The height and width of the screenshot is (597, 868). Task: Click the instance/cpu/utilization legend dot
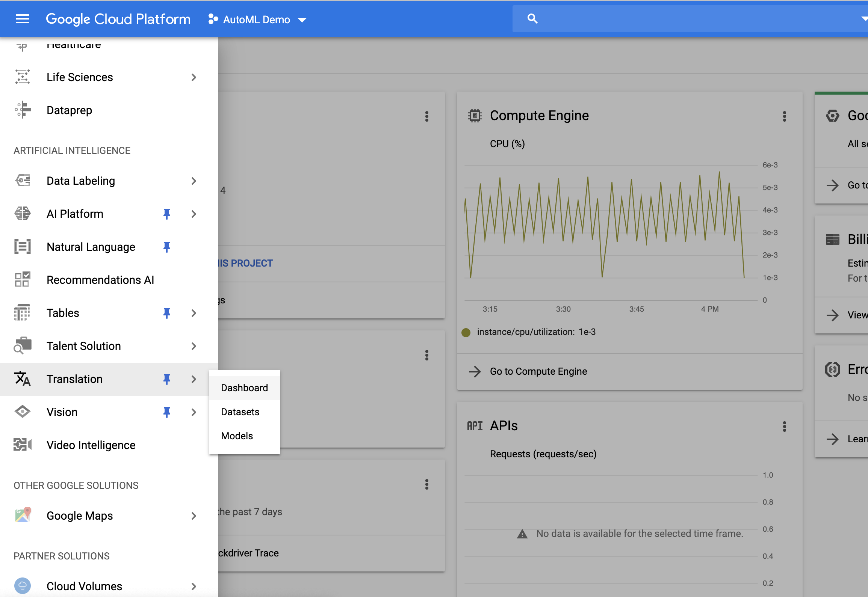[x=466, y=332]
